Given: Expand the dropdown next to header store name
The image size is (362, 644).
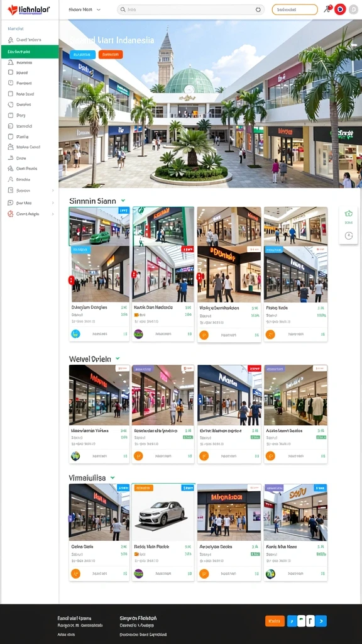Looking at the screenshot, I should tap(99, 9).
